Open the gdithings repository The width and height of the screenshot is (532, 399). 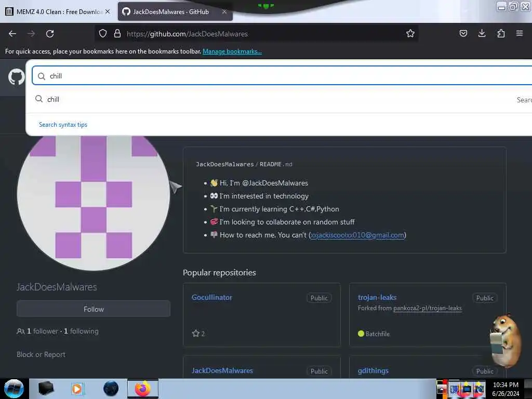(373, 370)
